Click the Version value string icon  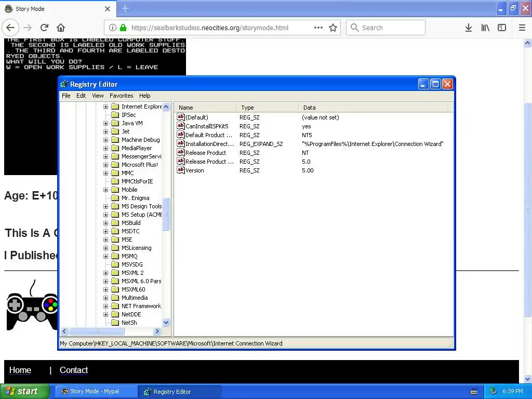(180, 170)
